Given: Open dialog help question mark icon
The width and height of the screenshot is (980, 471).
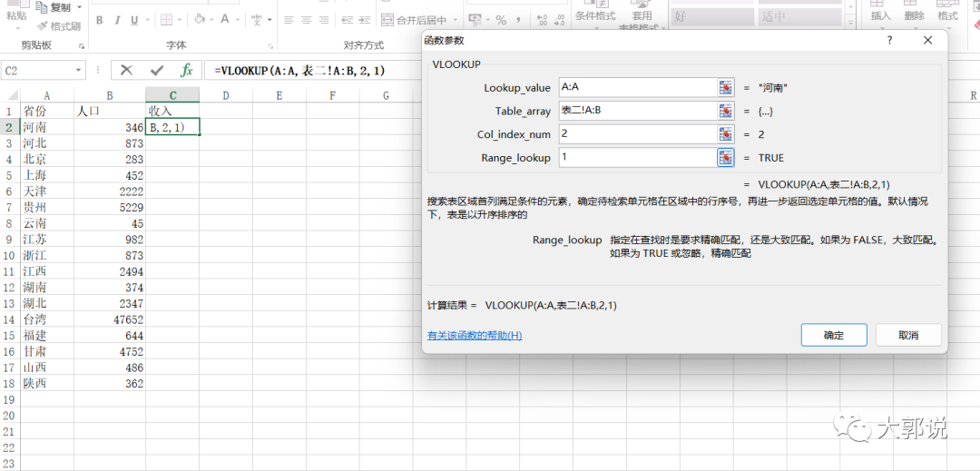Looking at the screenshot, I should click(x=889, y=40).
